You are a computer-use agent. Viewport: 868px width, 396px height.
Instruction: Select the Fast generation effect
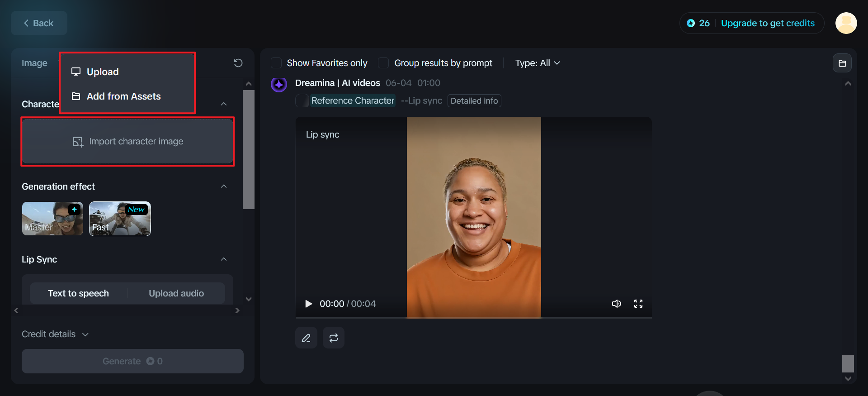point(120,219)
